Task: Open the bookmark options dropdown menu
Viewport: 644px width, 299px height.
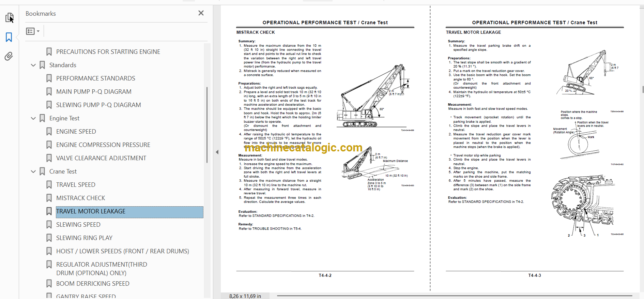Action: (x=33, y=31)
